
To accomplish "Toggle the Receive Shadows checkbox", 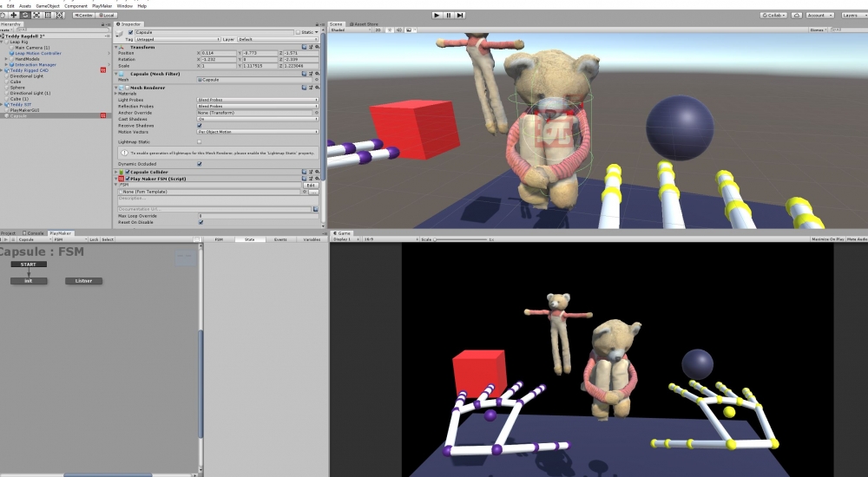I will pyautogui.click(x=200, y=125).
